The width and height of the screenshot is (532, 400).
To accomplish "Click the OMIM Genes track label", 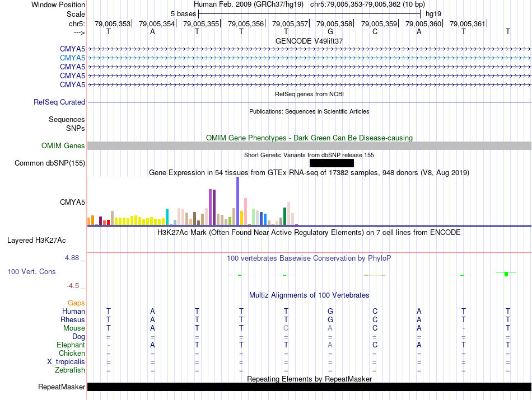I will pos(63,146).
